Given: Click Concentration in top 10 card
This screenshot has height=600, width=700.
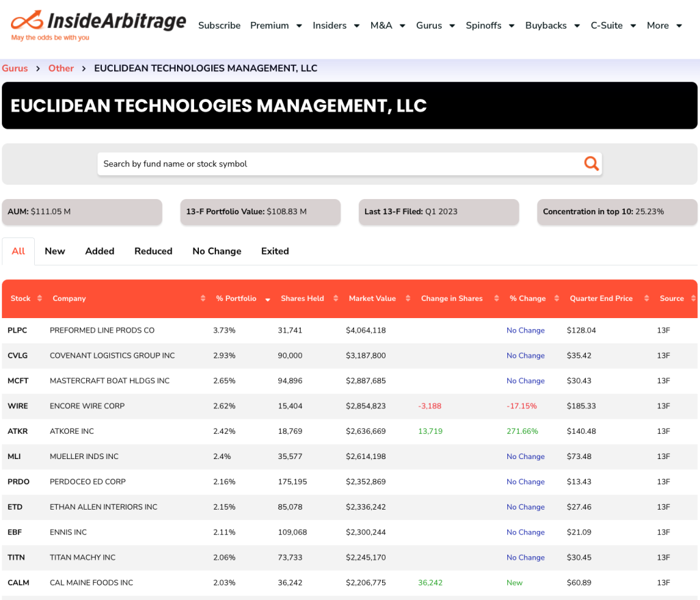Looking at the screenshot, I should 617,212.
